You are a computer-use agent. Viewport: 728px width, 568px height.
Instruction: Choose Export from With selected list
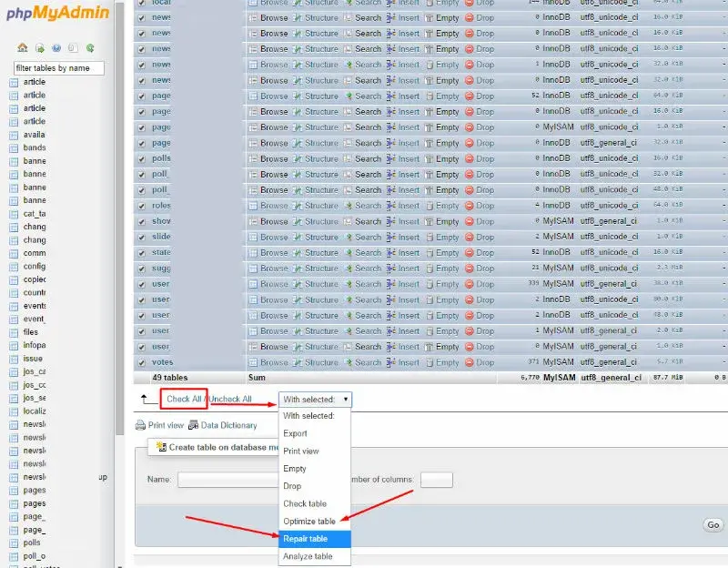click(x=314, y=433)
